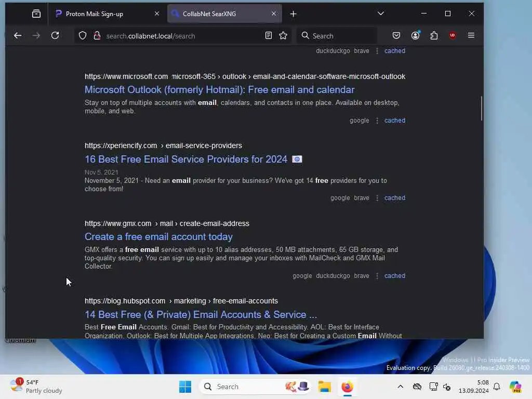The image size is (532, 399).
Task: Click the site security lock icon
Action: point(97,36)
